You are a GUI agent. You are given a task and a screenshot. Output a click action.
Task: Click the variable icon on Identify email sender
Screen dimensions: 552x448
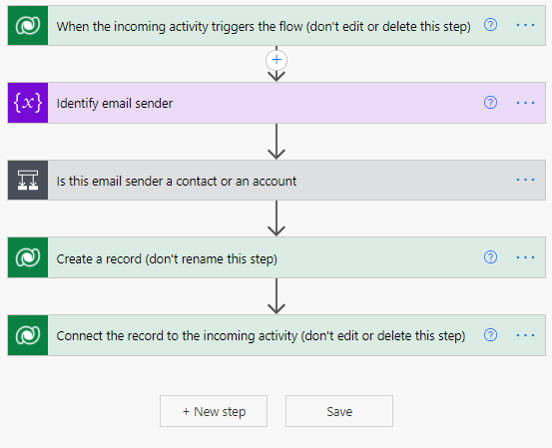pyautogui.click(x=28, y=103)
